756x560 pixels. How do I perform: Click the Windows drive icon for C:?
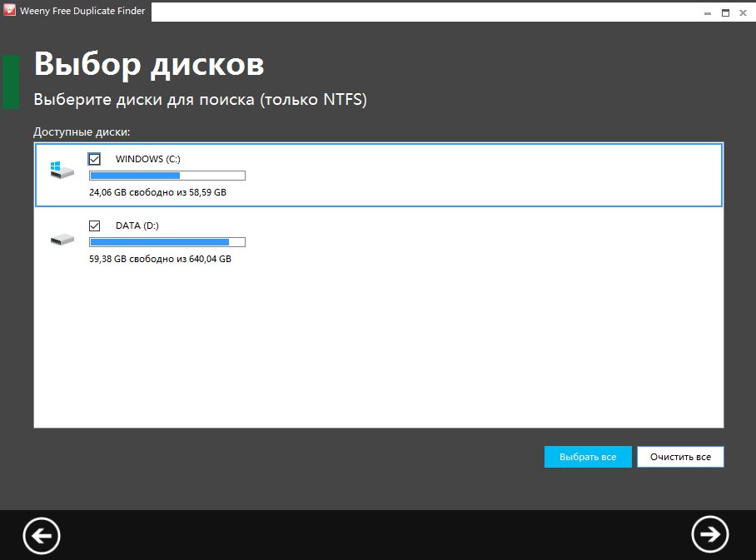[62, 170]
